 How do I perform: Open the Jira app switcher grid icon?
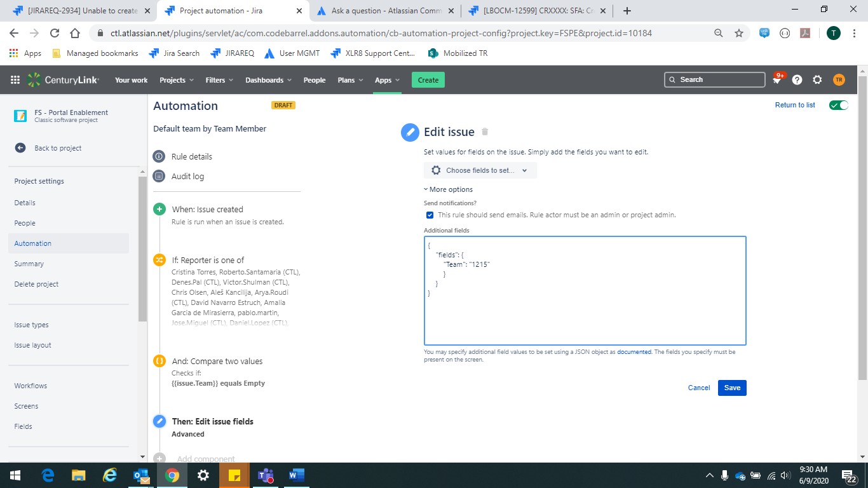pos(15,80)
